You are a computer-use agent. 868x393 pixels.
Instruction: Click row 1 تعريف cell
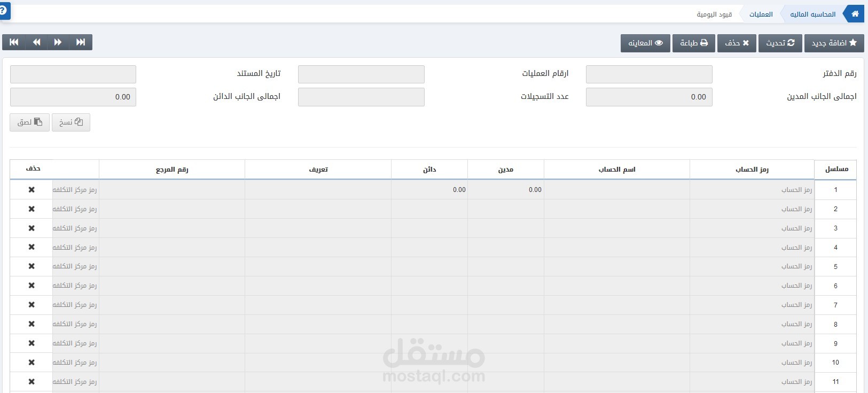(318, 190)
